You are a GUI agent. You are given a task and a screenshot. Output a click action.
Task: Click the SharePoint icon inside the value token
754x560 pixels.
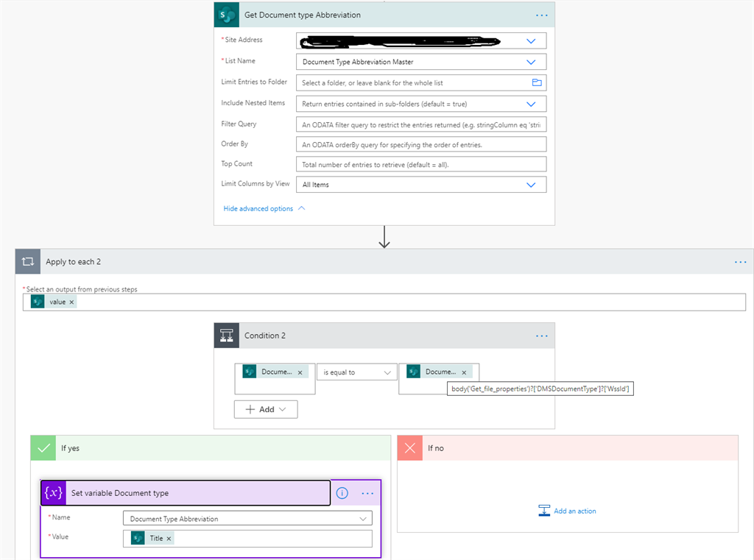(x=37, y=301)
